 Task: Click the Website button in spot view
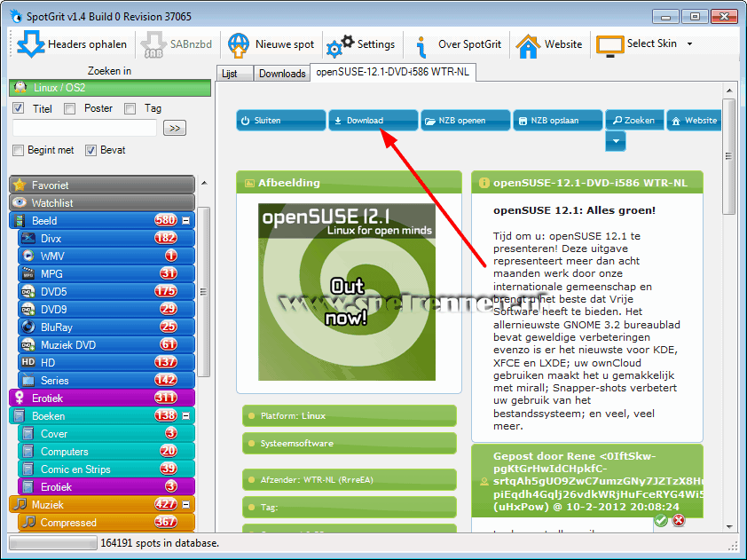pyautogui.click(x=695, y=120)
